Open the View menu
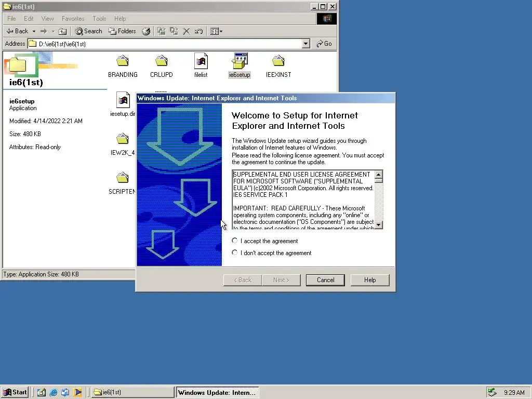Viewport: 532px width, 399px height. click(47, 19)
